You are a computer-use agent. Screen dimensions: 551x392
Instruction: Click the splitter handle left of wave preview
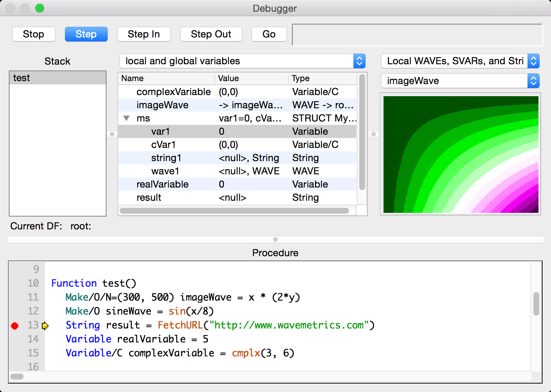click(x=374, y=134)
